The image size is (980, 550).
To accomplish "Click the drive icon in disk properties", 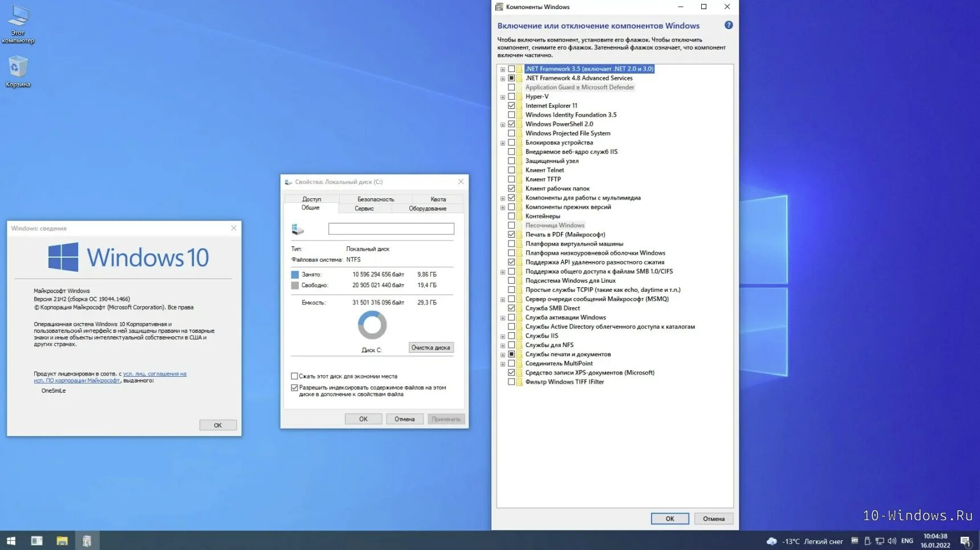I will coord(298,229).
